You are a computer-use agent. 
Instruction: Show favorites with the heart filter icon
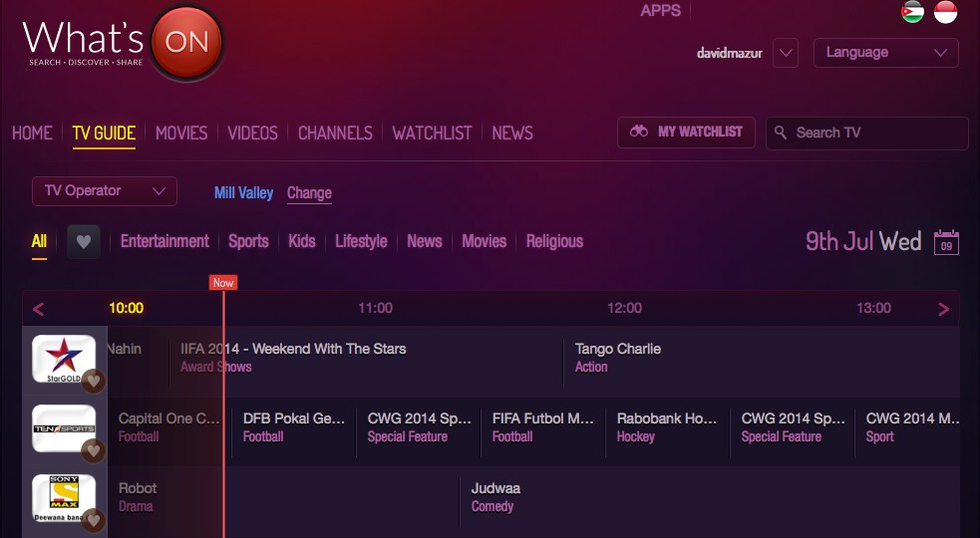coord(84,242)
